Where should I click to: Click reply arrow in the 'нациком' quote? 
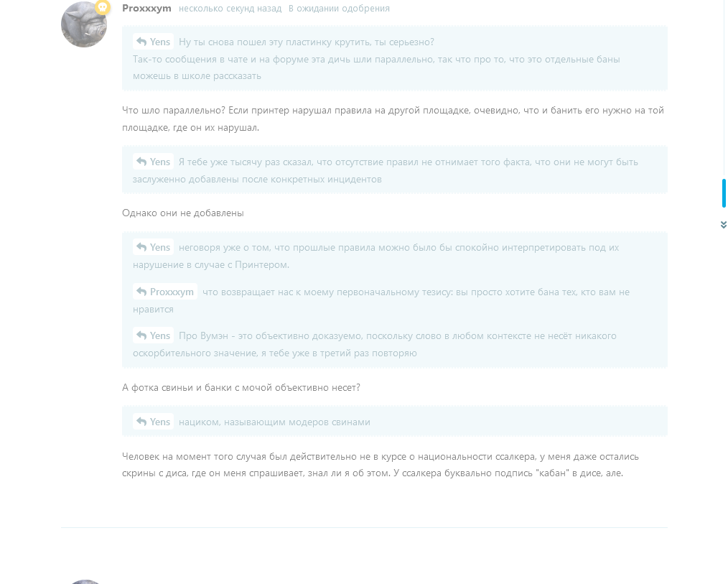click(141, 422)
